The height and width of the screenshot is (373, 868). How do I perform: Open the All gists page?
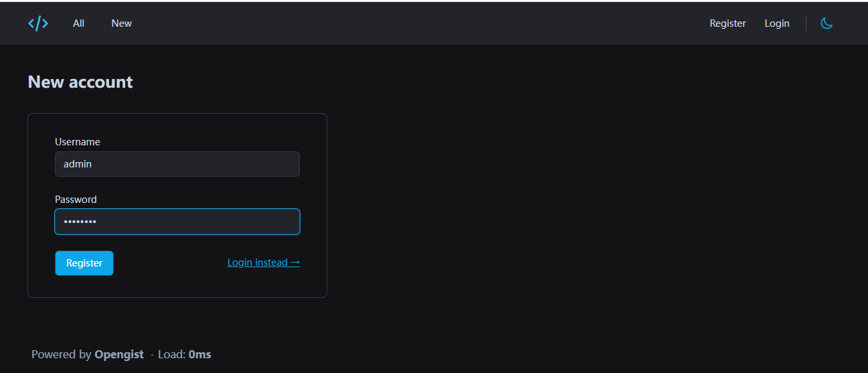pyautogui.click(x=78, y=23)
